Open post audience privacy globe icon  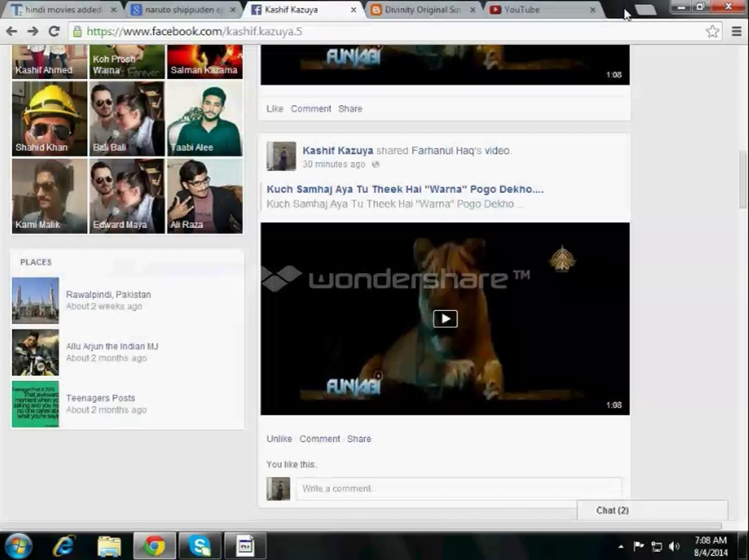[376, 164]
